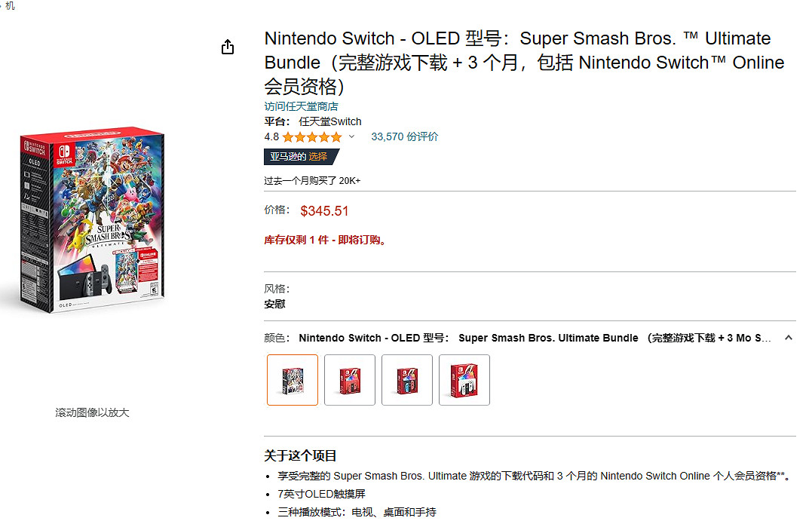Open the rating breakdown chevron next to stars
The image size is (812, 524).
click(x=351, y=137)
